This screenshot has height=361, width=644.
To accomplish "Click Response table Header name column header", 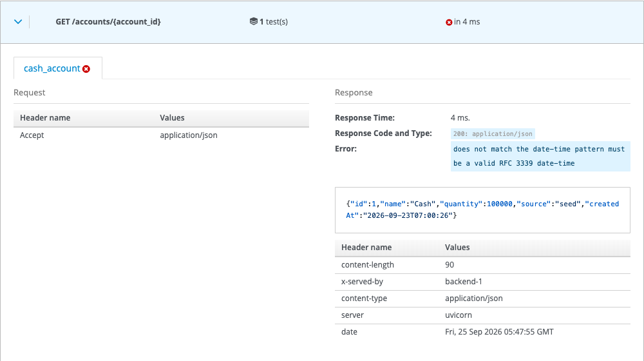I will tap(366, 248).
